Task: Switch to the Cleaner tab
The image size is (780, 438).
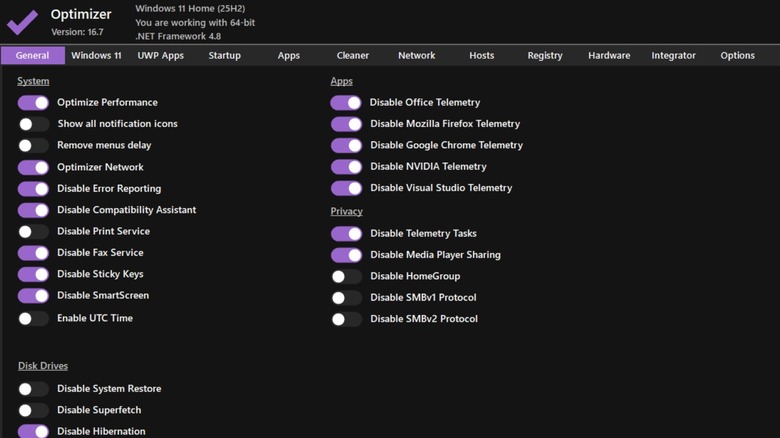Action: [x=353, y=55]
